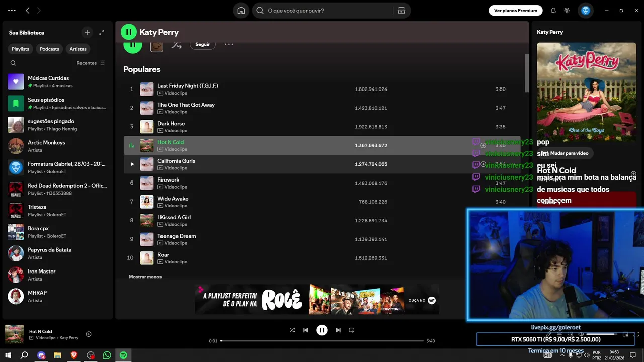The height and width of the screenshot is (362, 644).
Task: Open the miniplayer icon
Action: point(626,334)
